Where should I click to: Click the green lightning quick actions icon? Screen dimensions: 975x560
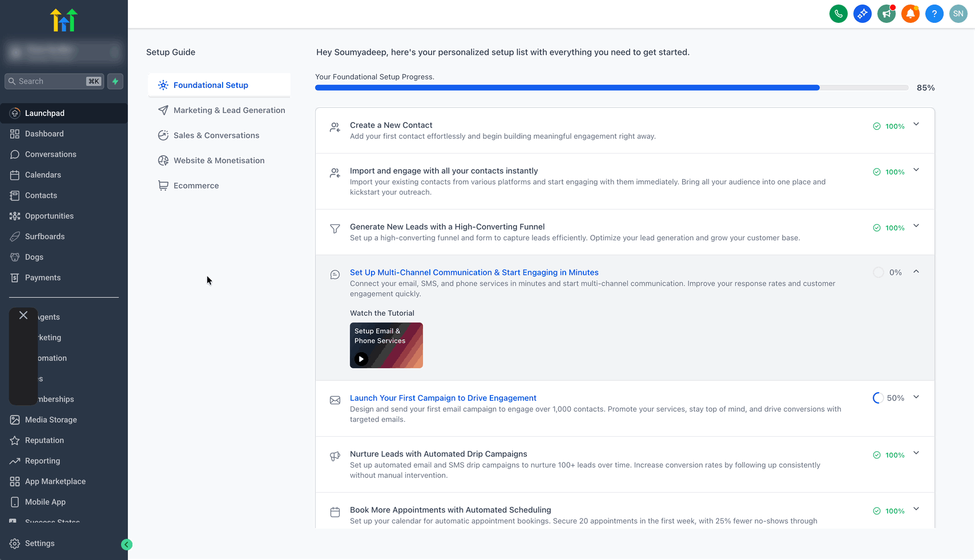point(115,81)
